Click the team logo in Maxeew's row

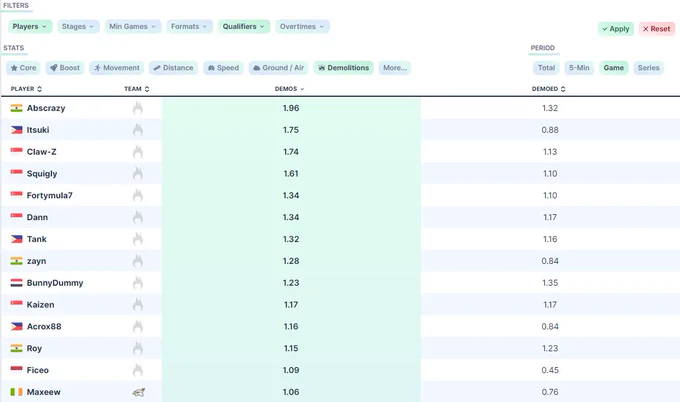pos(138,392)
